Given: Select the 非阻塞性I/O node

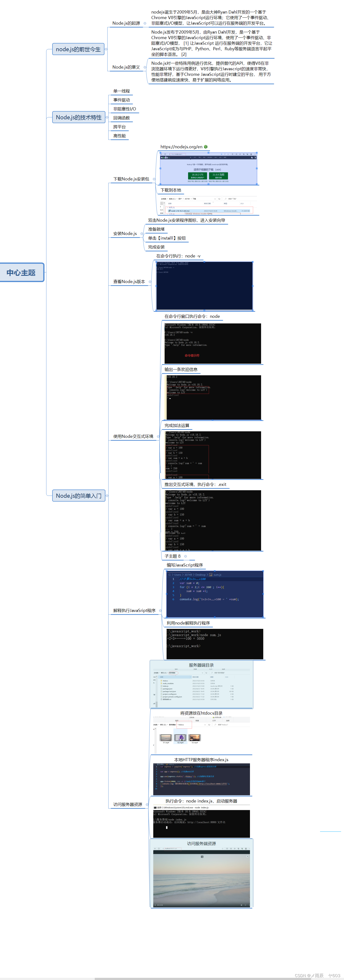Looking at the screenshot, I should tap(124, 109).
